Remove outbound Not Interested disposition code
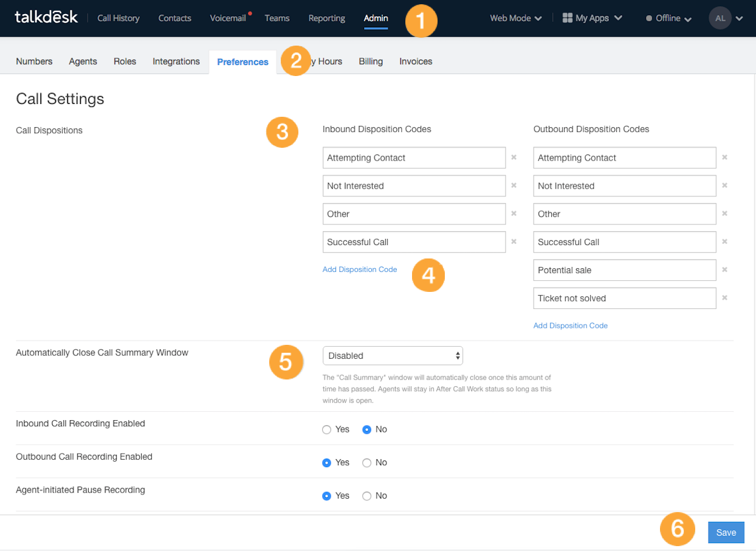 tap(724, 185)
